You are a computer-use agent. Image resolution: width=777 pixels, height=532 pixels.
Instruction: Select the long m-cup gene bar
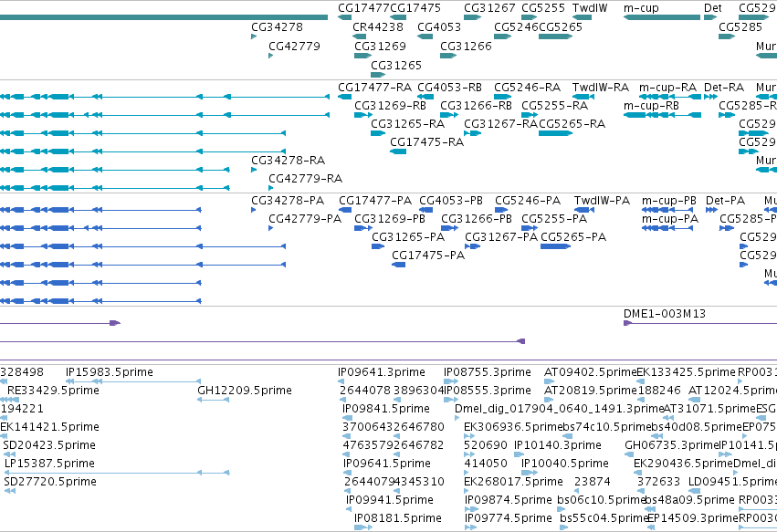pos(662,17)
